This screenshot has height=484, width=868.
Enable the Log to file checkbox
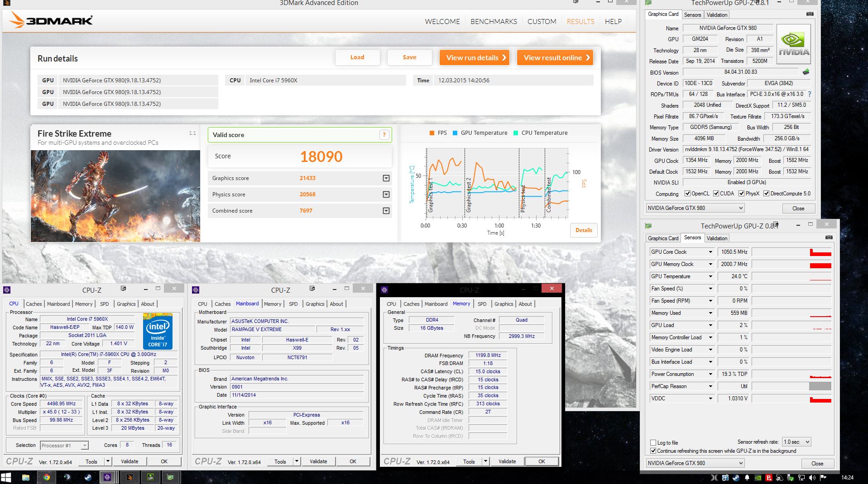653,443
